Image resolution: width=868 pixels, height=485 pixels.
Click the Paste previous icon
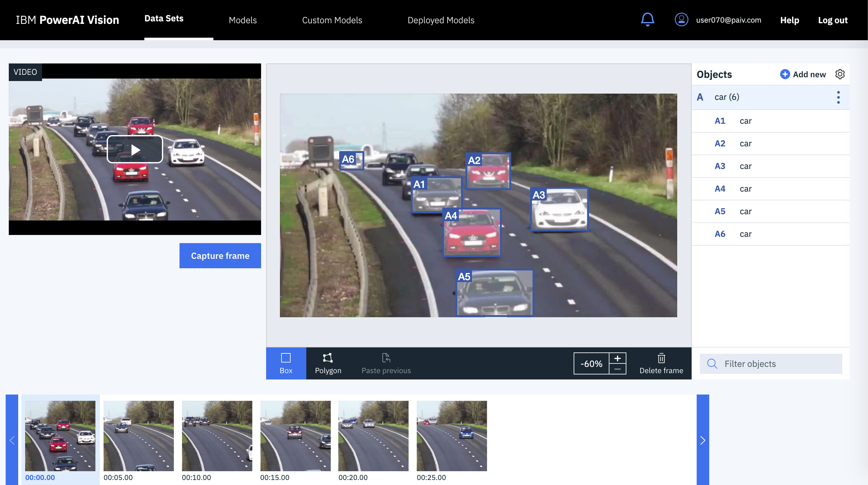point(386,358)
